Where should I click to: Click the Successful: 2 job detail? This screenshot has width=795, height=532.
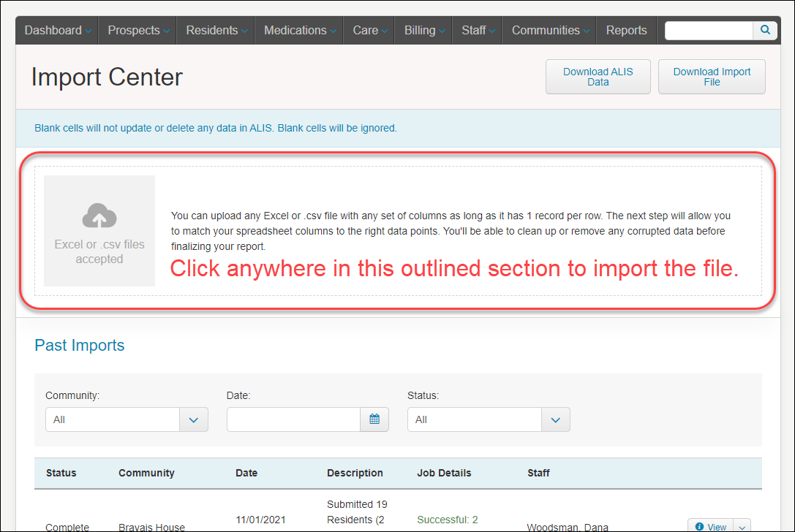(x=448, y=520)
